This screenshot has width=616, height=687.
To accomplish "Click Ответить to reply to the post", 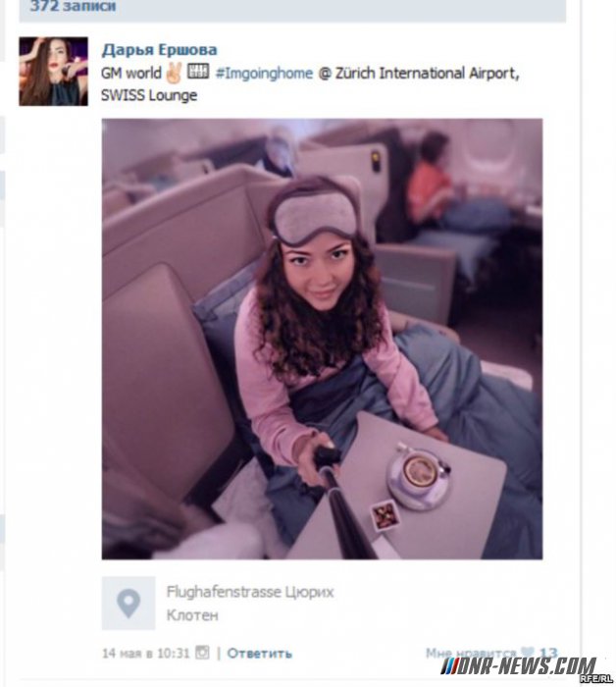I will click(259, 654).
